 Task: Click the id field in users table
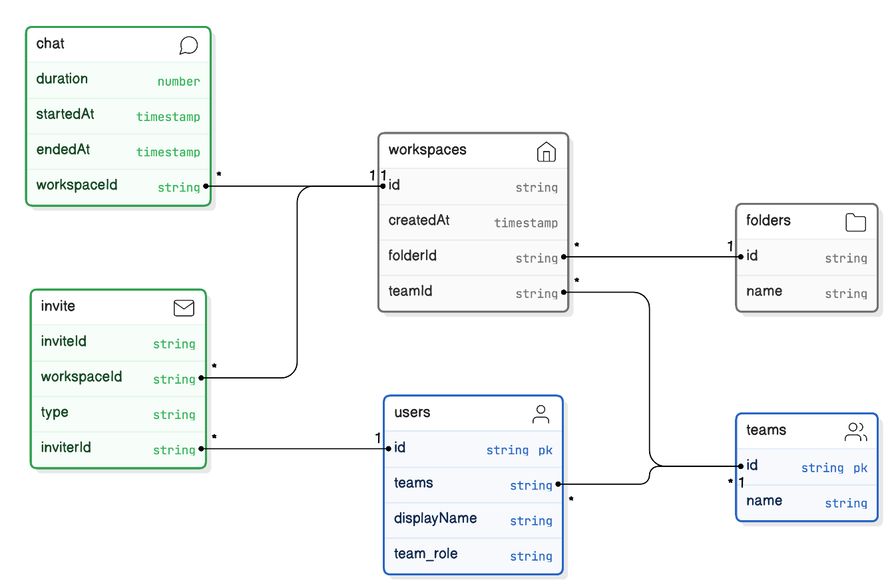(x=473, y=449)
